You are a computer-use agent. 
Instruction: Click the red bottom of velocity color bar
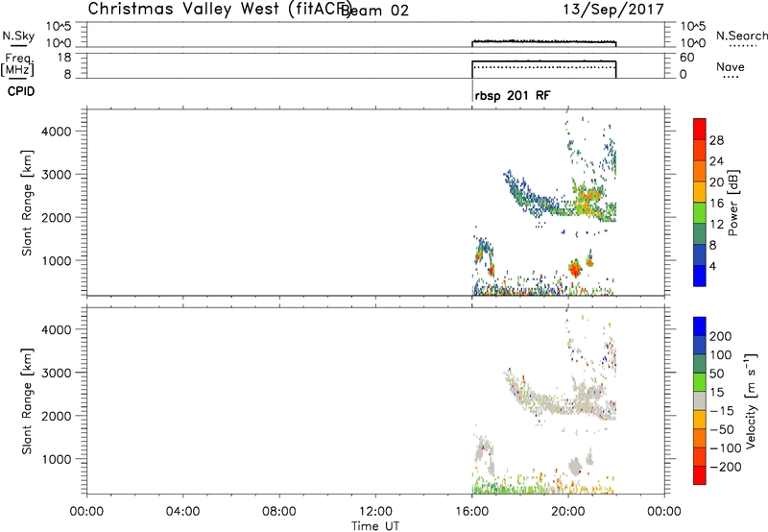click(700, 475)
